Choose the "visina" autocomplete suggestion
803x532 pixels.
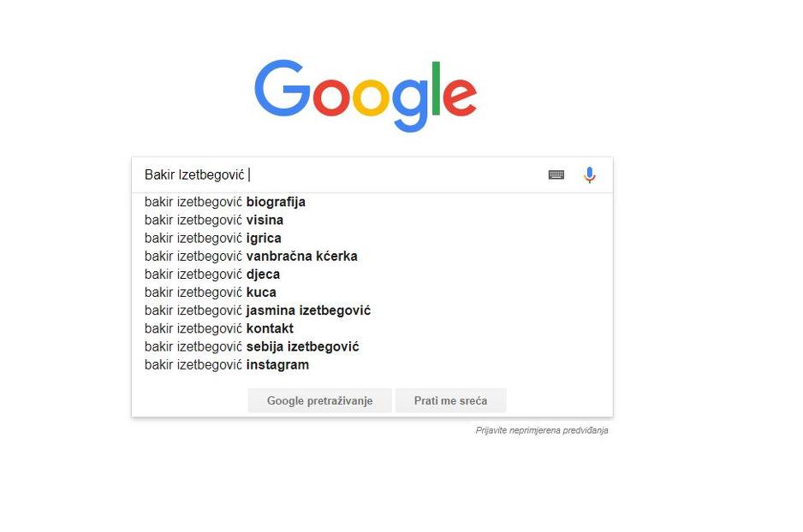click(x=214, y=221)
